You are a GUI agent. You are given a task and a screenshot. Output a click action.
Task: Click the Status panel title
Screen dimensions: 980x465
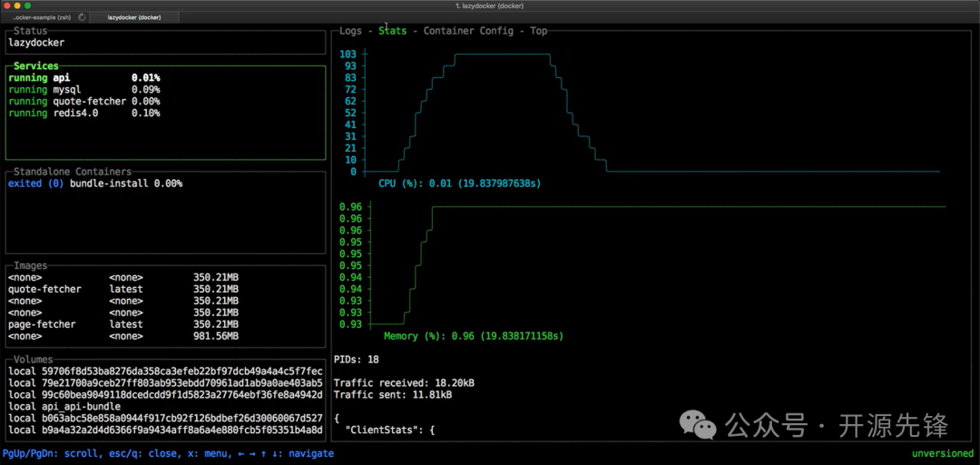tap(30, 31)
